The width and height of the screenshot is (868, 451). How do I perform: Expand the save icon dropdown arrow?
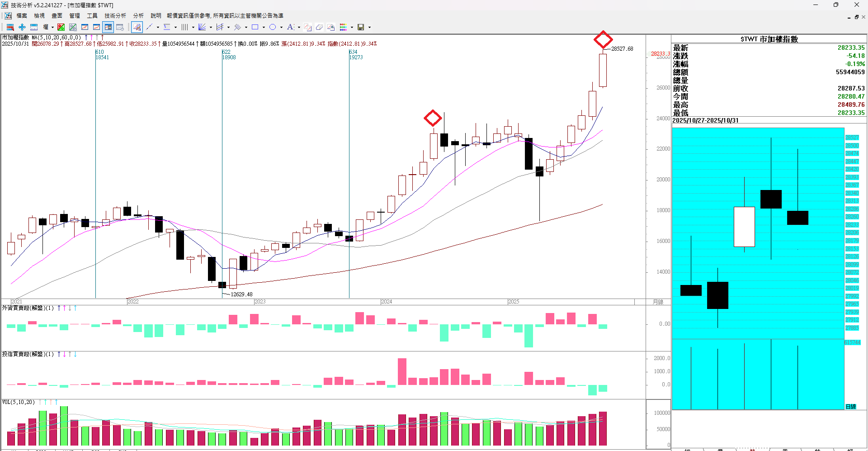point(369,27)
